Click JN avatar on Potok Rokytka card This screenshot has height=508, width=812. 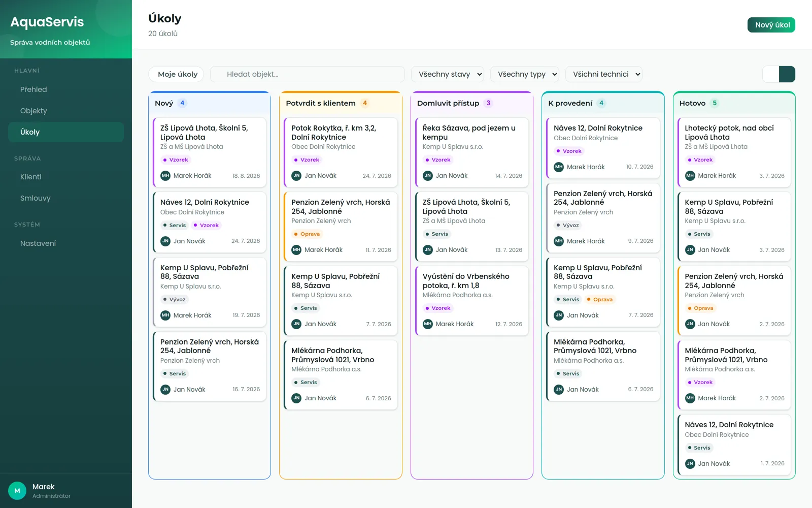(x=296, y=176)
